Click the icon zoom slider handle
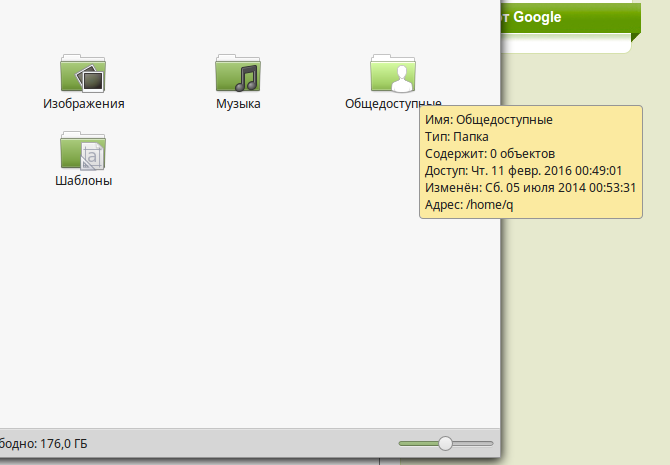Viewport: 670px width, 465px height. point(446,443)
